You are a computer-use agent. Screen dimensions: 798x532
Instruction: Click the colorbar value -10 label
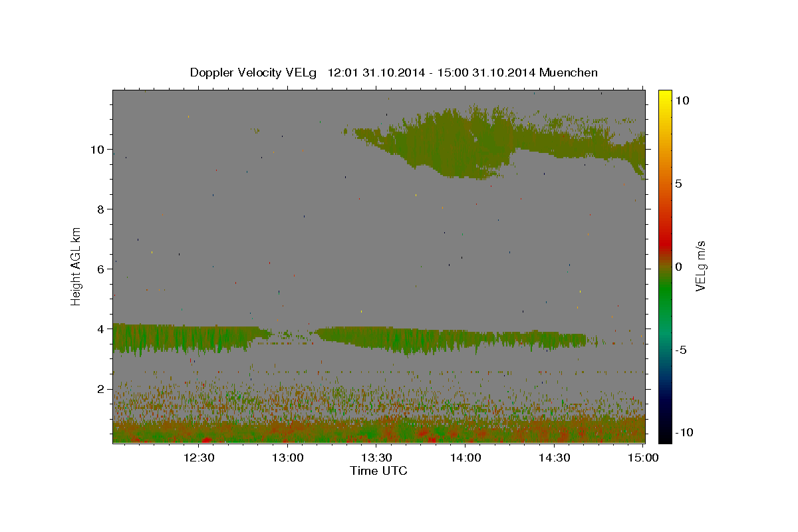[684, 432]
